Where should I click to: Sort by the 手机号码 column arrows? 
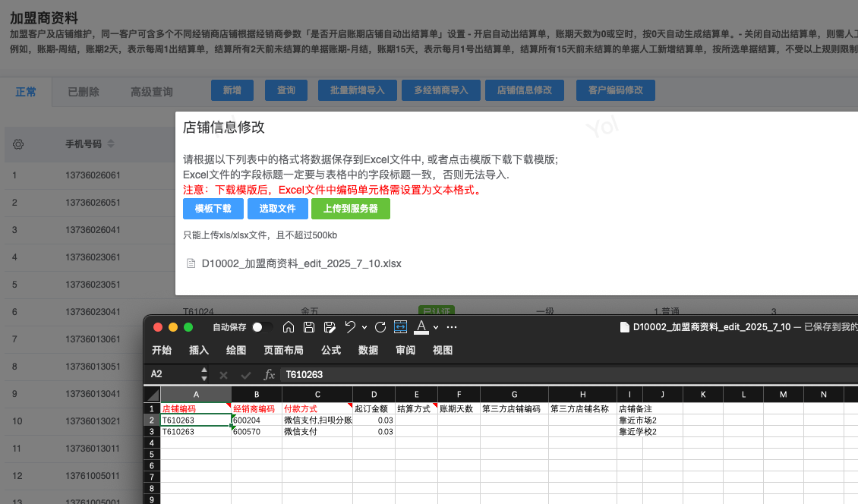pyautogui.click(x=111, y=144)
